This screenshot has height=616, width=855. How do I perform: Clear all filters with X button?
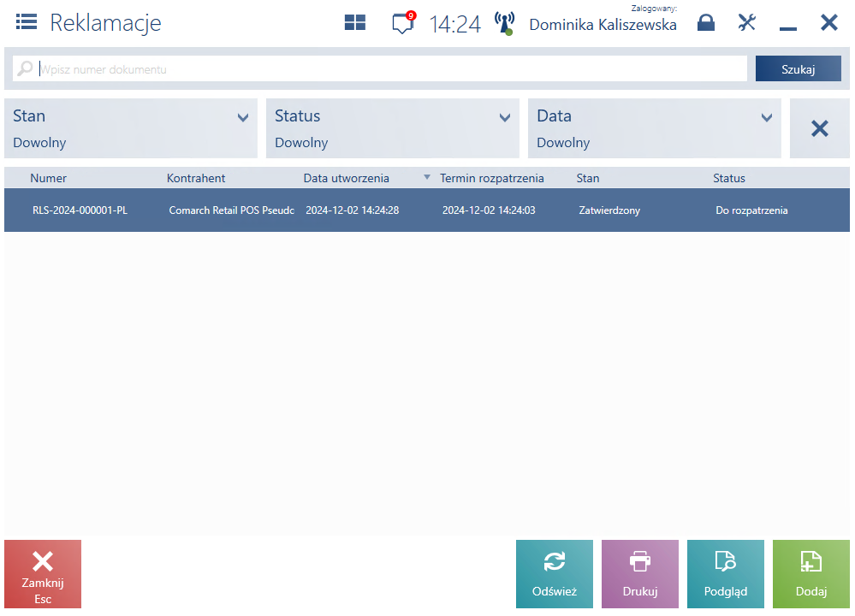pos(820,128)
